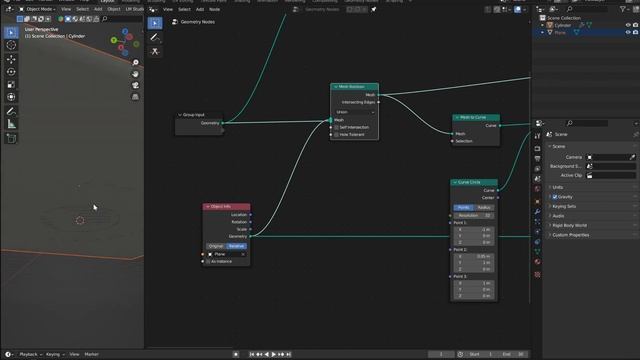Open the Node menu in the node editor
Screen dimensions: 640x360
[215, 9]
